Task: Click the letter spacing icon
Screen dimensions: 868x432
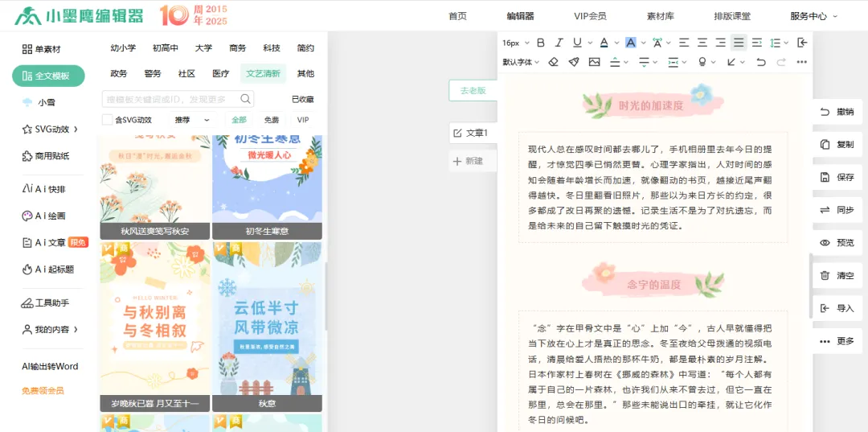Action: 657,43
